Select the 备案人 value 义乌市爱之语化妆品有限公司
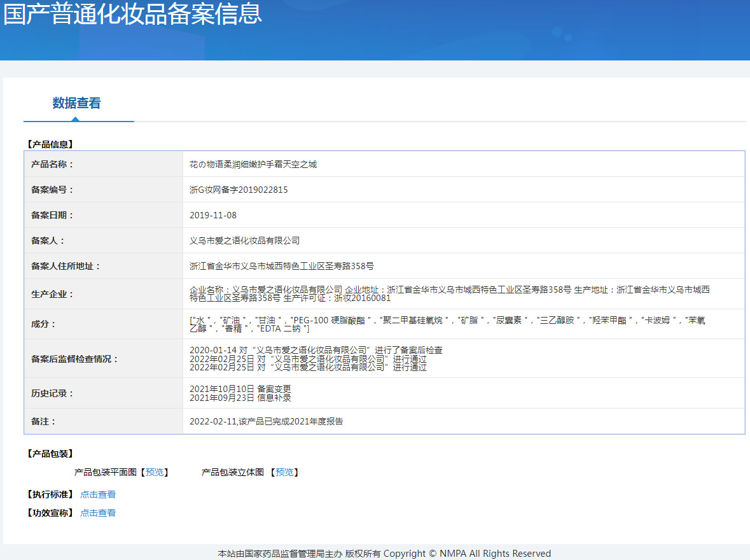This screenshot has width=750, height=560. tap(244, 241)
